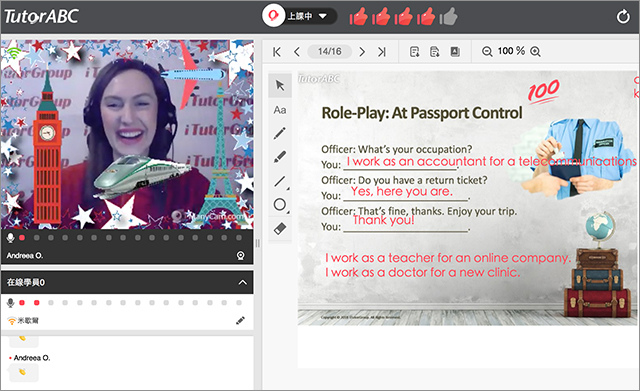This screenshot has width=640, height=391.
Task: Click the TutorABC logo
Action: tap(41, 17)
